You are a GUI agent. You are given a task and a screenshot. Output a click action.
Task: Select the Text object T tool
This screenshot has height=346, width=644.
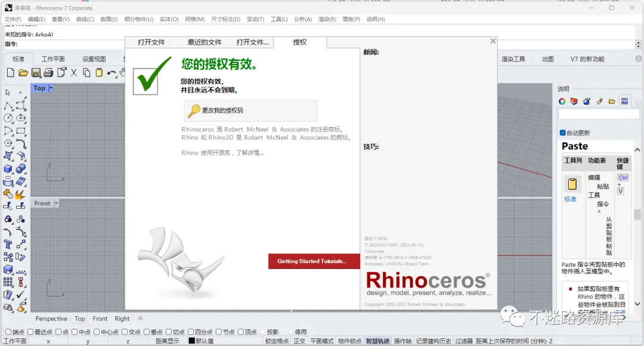[8, 245]
